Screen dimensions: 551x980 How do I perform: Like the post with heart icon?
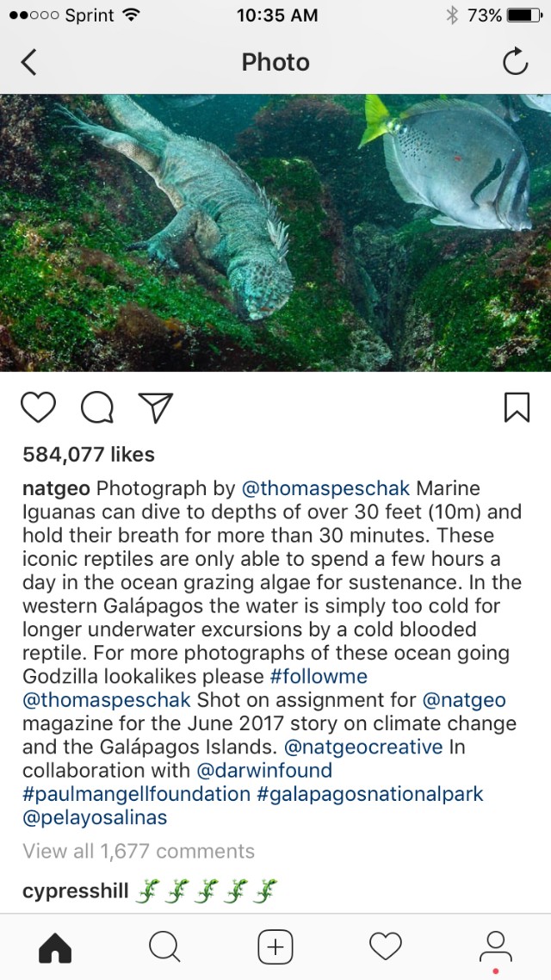click(38, 407)
